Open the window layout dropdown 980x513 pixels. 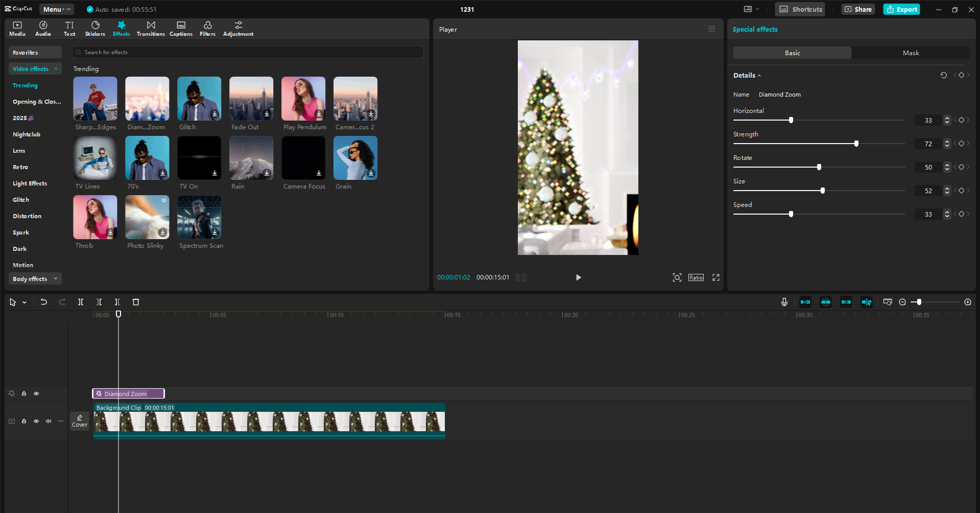(751, 9)
